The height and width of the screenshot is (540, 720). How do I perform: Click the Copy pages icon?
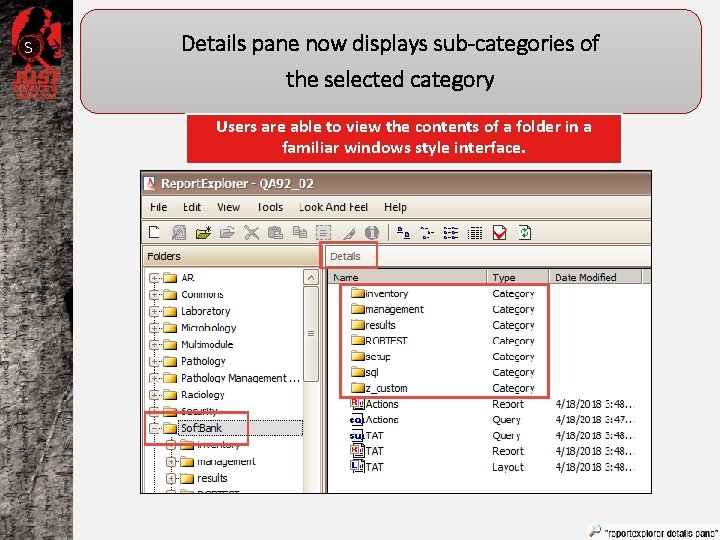coord(300,232)
